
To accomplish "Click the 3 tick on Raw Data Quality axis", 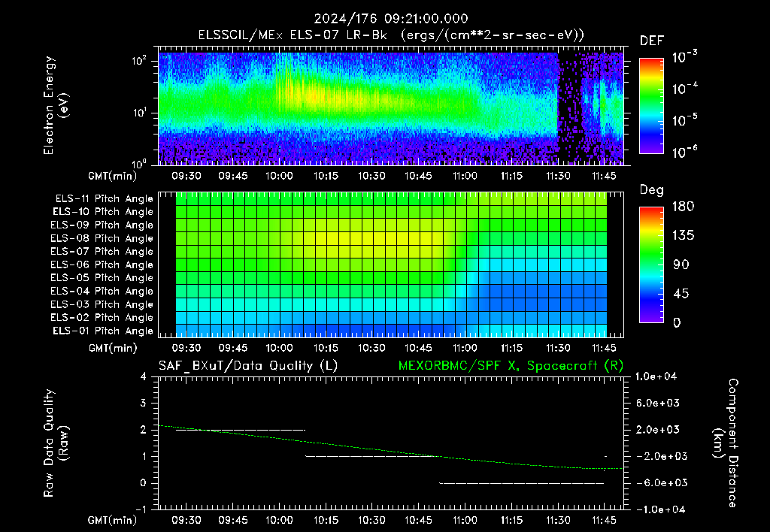I will pos(144,403).
